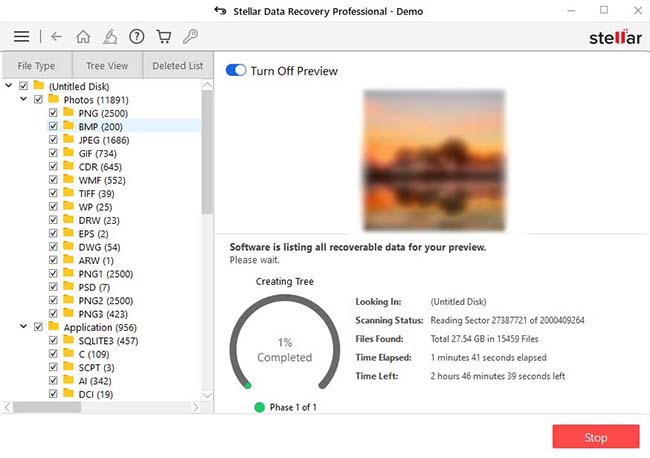Screen dimensions: 650x458
Task: Uncheck the DCI (19) checkbox
Action: point(53,393)
